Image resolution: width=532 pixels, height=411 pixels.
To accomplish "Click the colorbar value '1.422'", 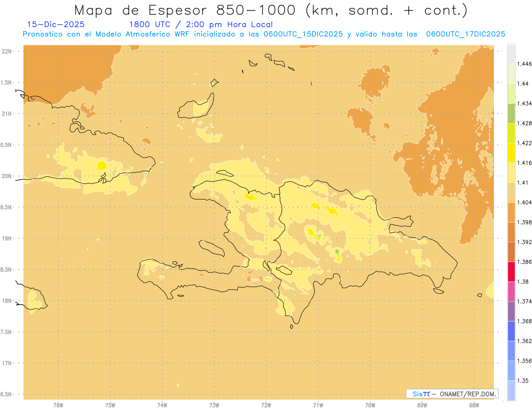I will pyautogui.click(x=524, y=143).
